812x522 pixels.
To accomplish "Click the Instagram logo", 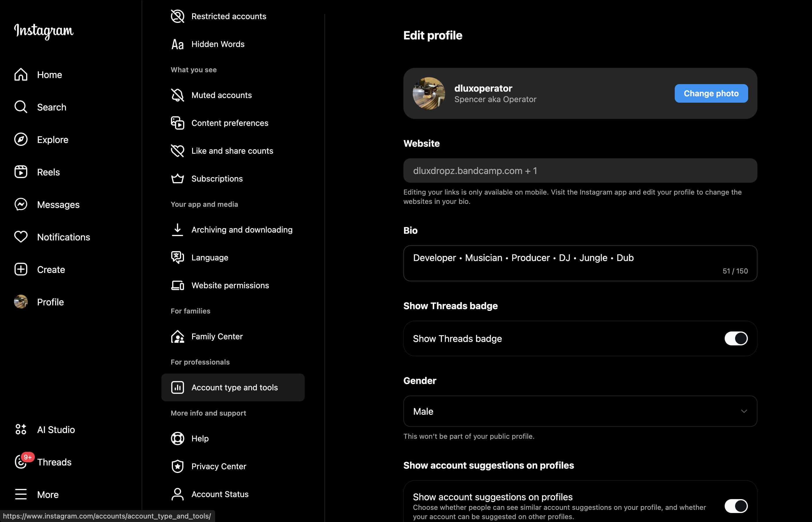I will 44,31.
